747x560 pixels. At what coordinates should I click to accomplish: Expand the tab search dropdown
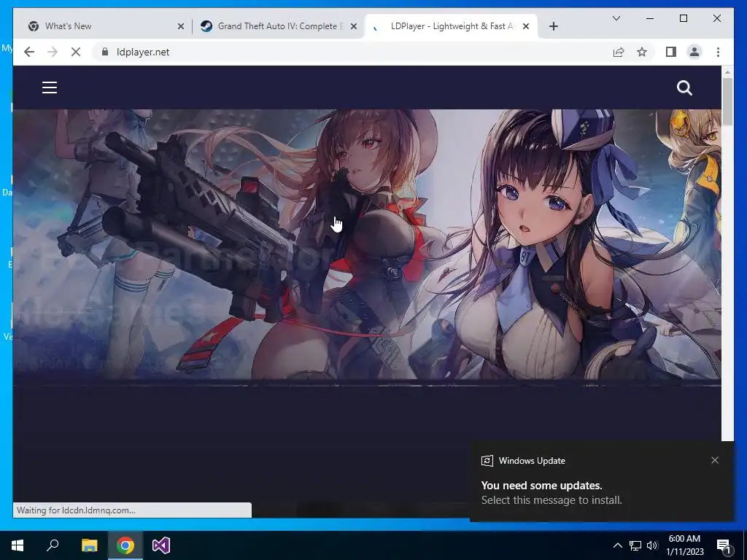(616, 18)
